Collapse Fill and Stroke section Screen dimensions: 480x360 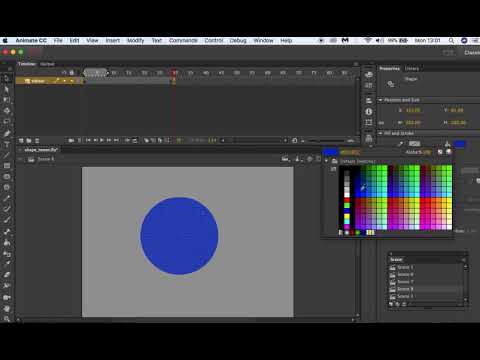pos(380,133)
